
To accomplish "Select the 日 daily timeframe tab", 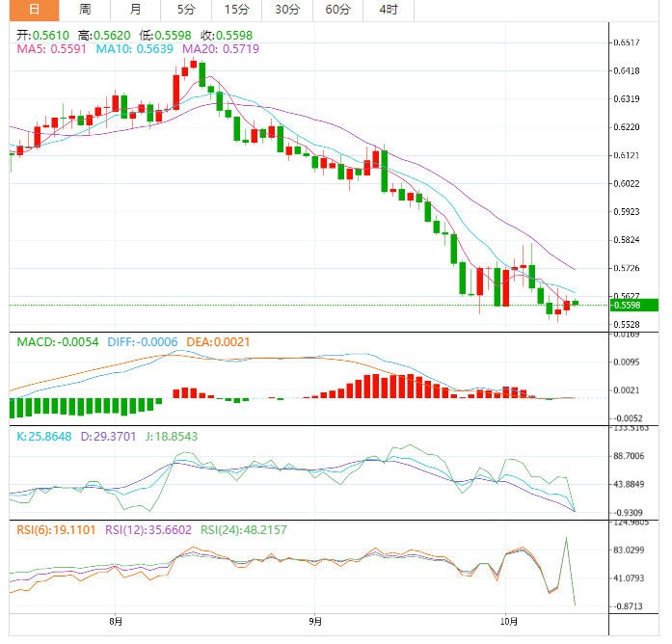I will pyautogui.click(x=35, y=10).
